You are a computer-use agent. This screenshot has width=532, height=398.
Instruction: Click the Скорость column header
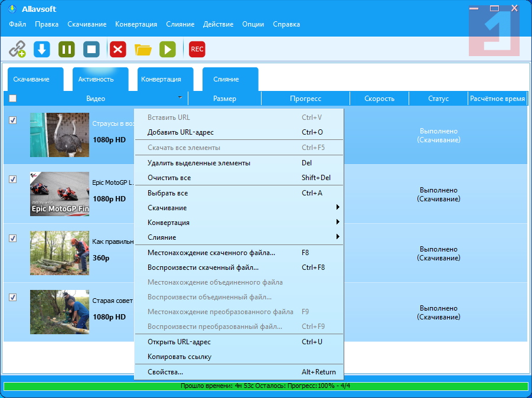(379, 99)
